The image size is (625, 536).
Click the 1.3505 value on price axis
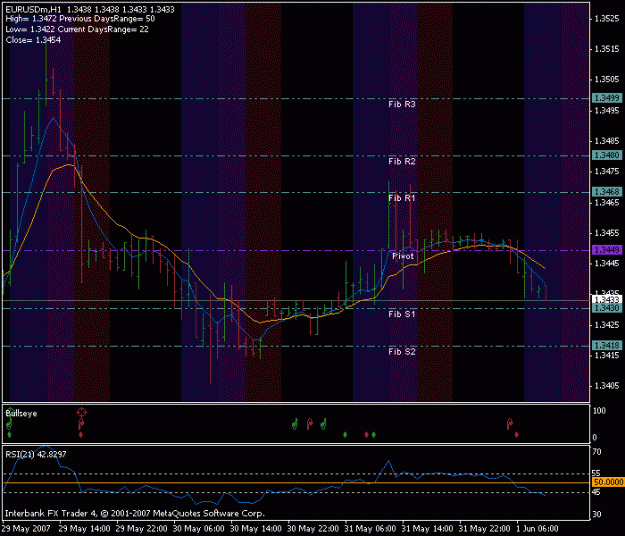point(607,79)
